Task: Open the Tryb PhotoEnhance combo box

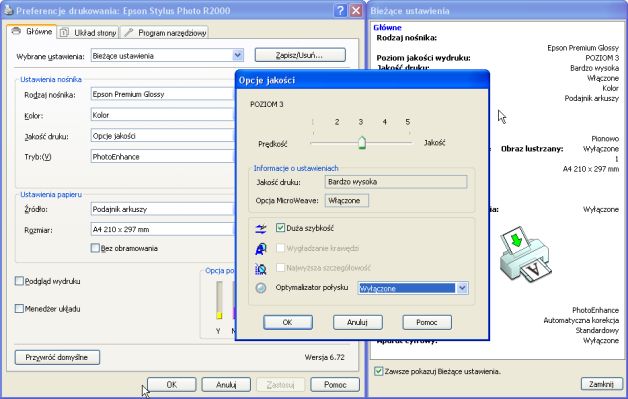Action: 163,157
